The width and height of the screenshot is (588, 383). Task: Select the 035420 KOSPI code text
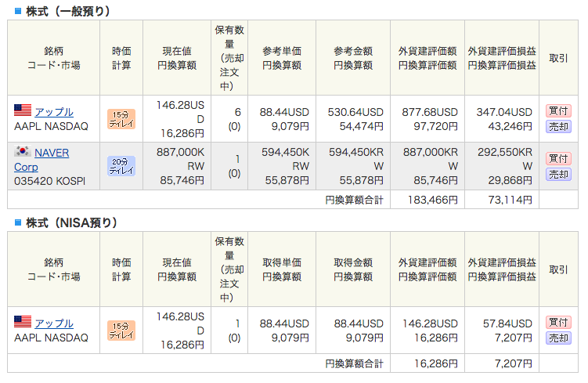pos(50,181)
